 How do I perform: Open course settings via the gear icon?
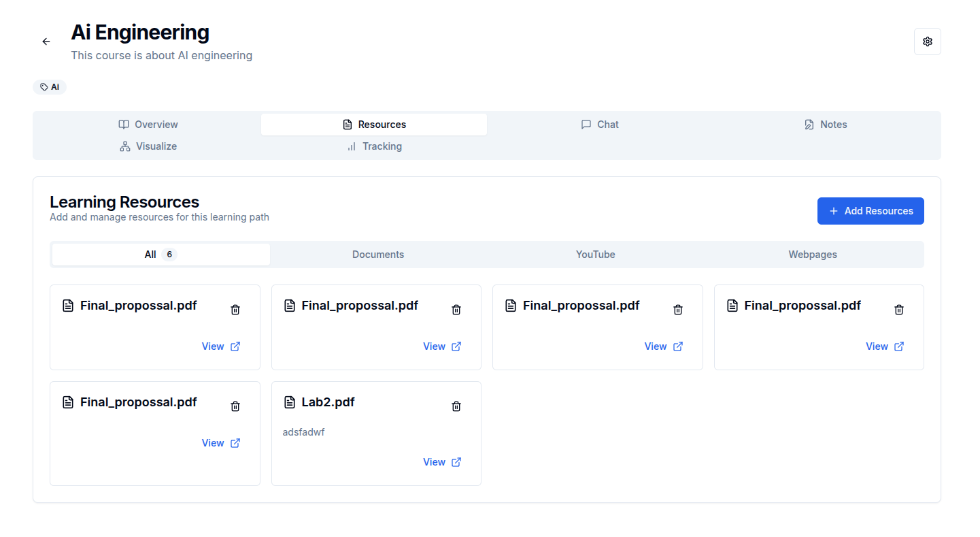coord(927,42)
